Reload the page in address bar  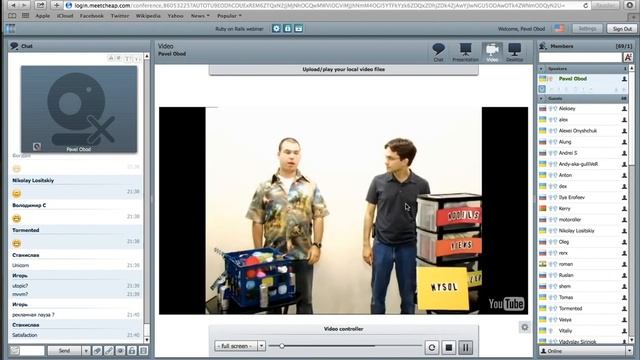585,5
